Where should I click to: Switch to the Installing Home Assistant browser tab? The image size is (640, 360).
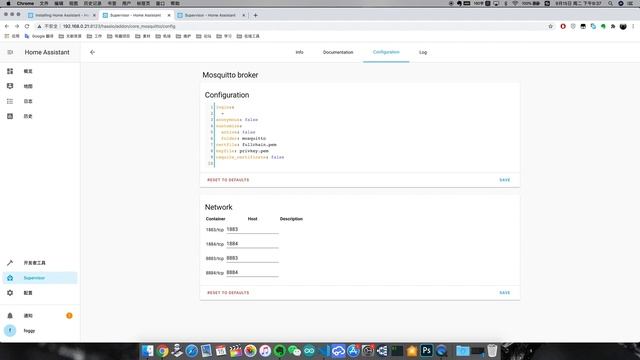(61, 15)
